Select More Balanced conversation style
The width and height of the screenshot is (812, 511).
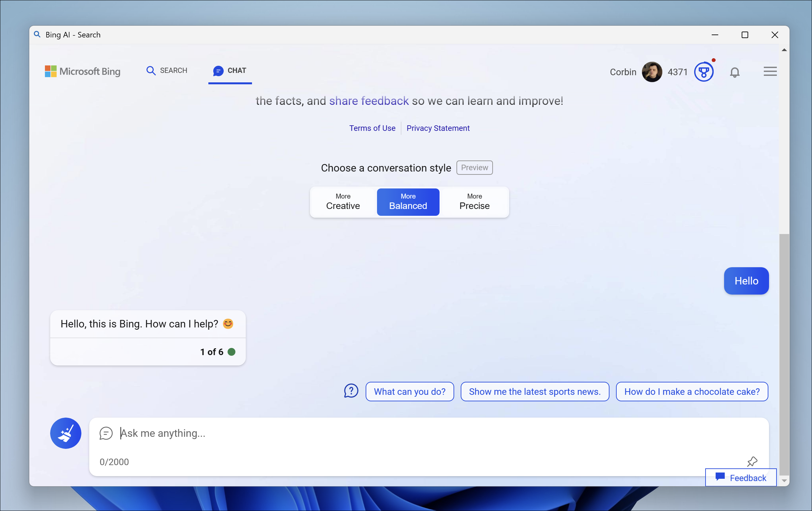click(x=408, y=202)
